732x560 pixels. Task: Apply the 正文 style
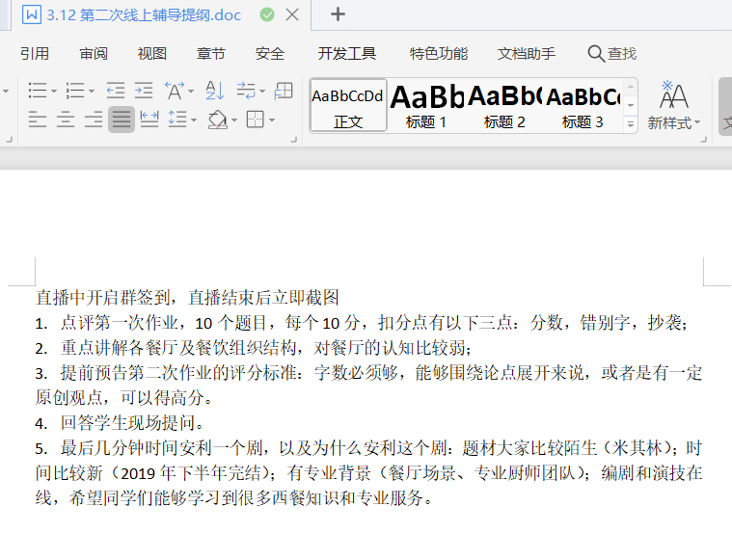(348, 106)
